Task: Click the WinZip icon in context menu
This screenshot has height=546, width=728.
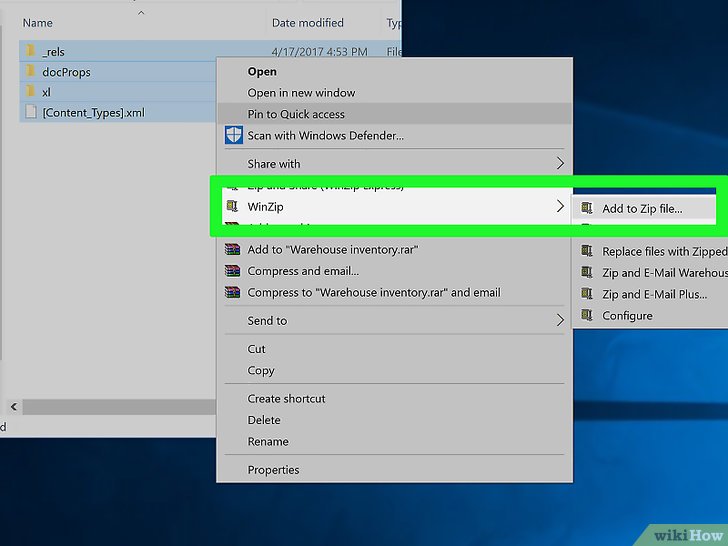Action: point(233,206)
